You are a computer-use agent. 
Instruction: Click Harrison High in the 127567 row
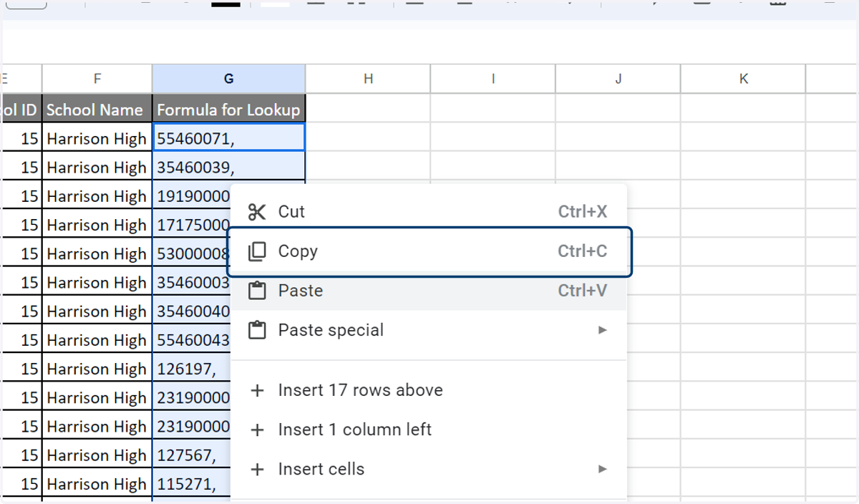(x=97, y=455)
